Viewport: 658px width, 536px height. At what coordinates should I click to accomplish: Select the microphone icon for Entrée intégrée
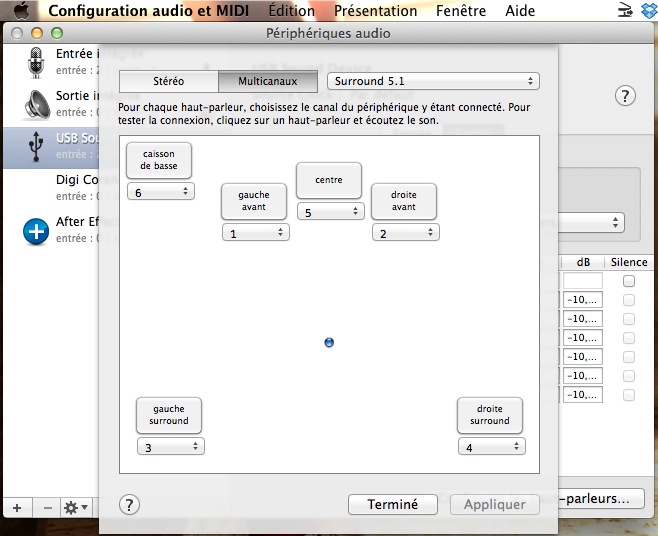click(x=36, y=63)
